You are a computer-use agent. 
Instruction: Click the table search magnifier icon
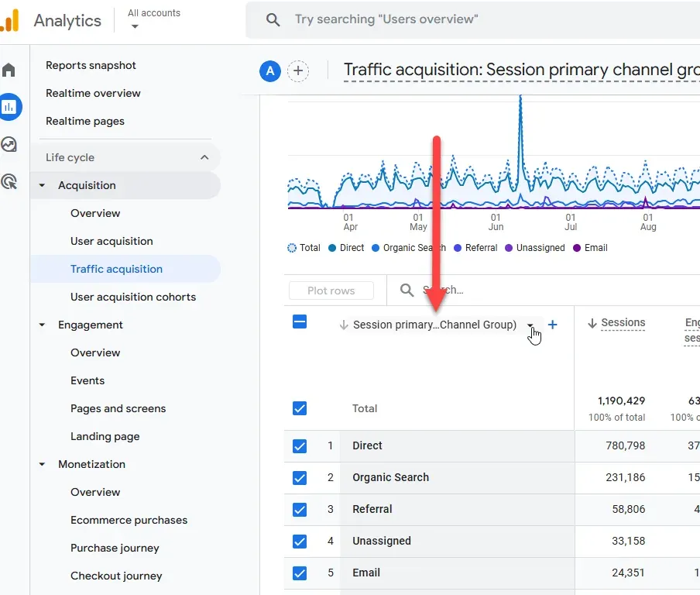coord(407,291)
